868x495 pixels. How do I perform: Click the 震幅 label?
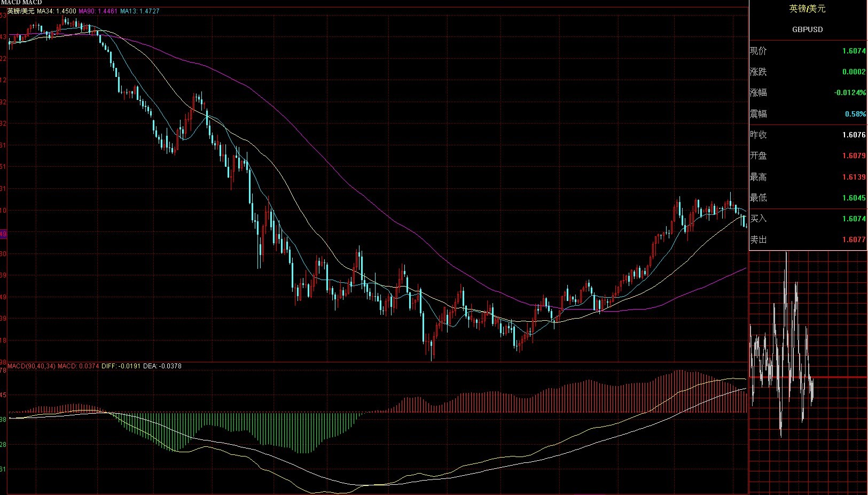click(x=758, y=114)
